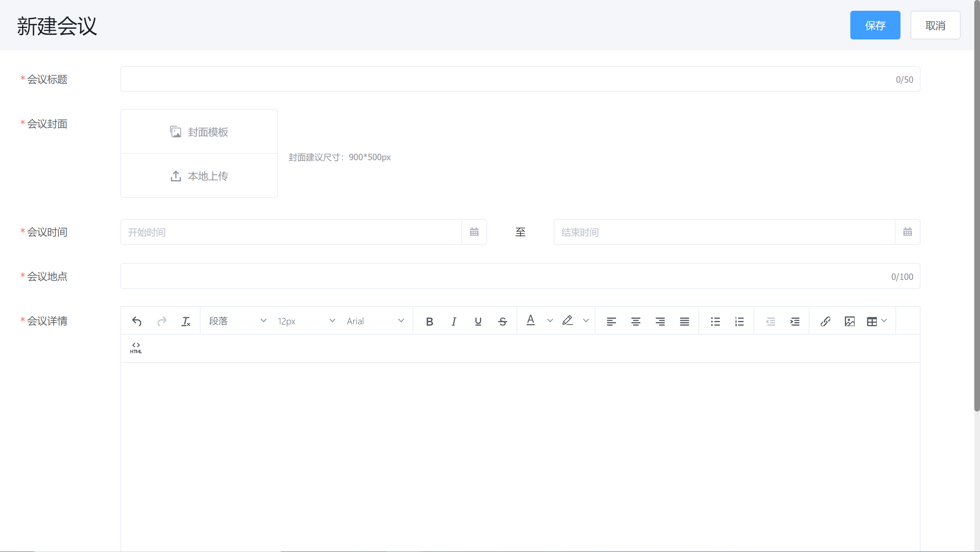The height and width of the screenshot is (552, 980).
Task: Insert an image into the editor
Action: point(850,321)
